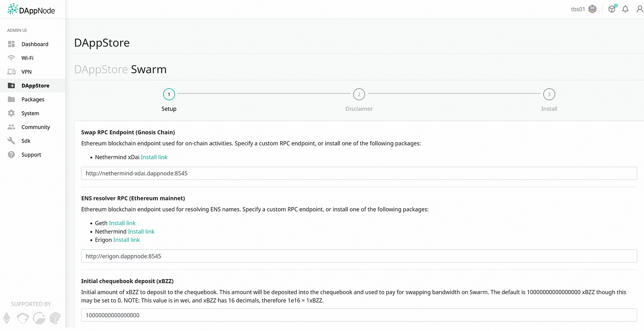The height and width of the screenshot is (331, 644).
Task: Click the SUPPORTED BY label
Action: pyautogui.click(x=31, y=304)
